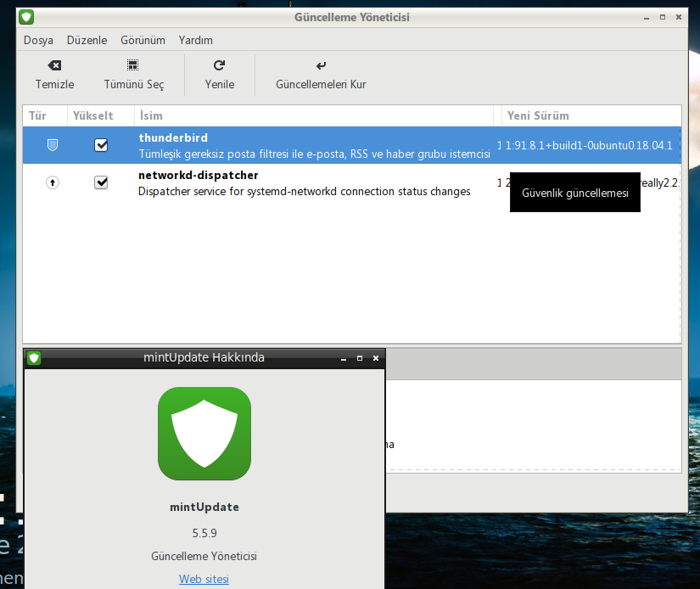Open the Dosya menu

[38, 40]
